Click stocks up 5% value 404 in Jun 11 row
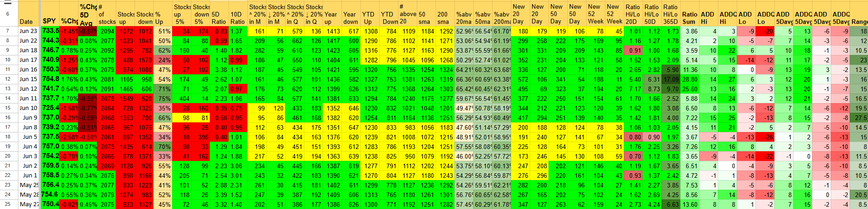Viewport: 868px width, 209px height. 182,99
